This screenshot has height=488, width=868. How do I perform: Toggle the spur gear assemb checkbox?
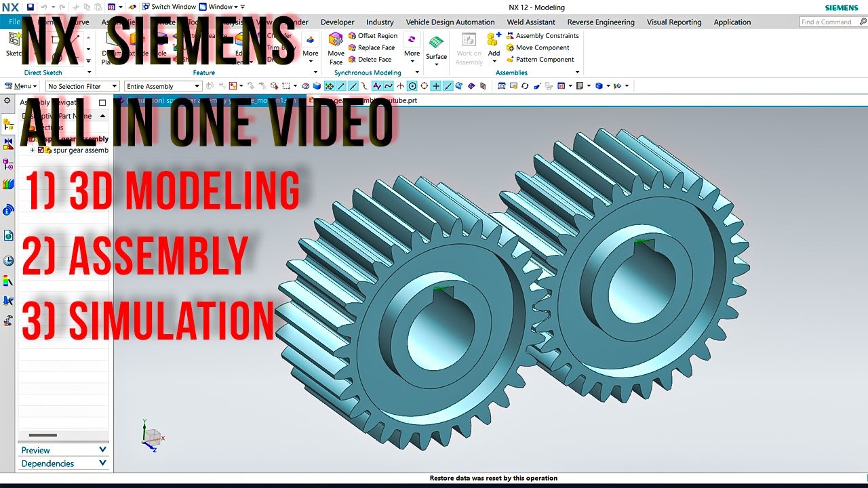tap(41, 150)
